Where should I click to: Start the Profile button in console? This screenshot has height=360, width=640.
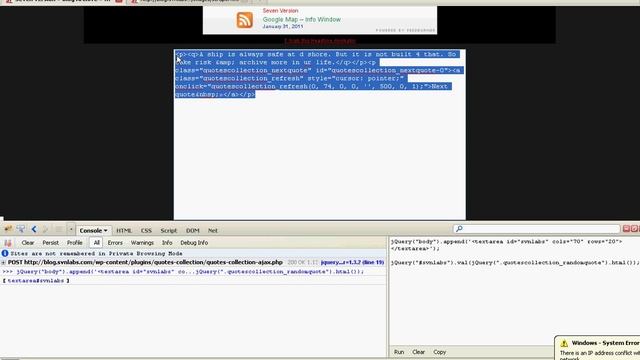click(x=75, y=243)
